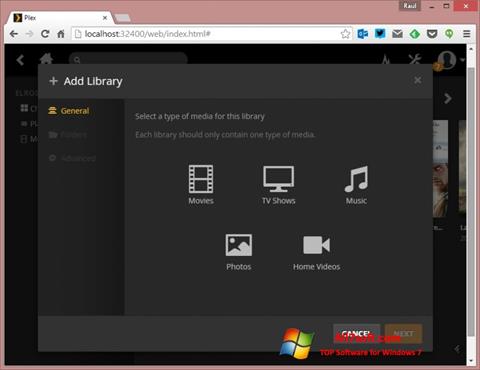Click the Raul profile button in title bar

point(410,6)
